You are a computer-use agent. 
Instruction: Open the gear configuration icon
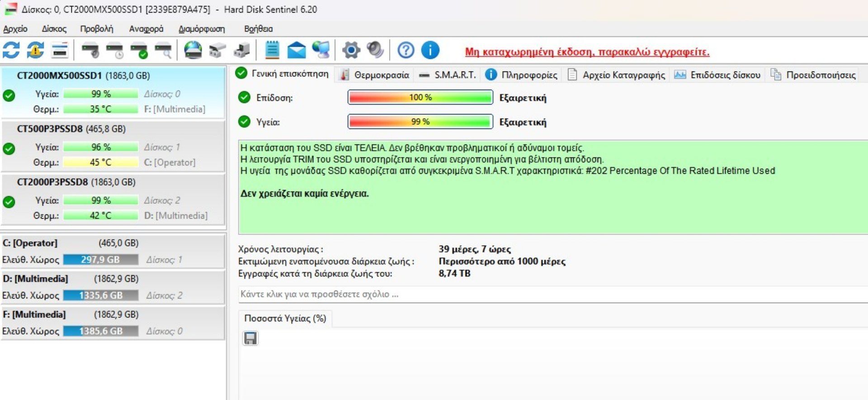[351, 50]
